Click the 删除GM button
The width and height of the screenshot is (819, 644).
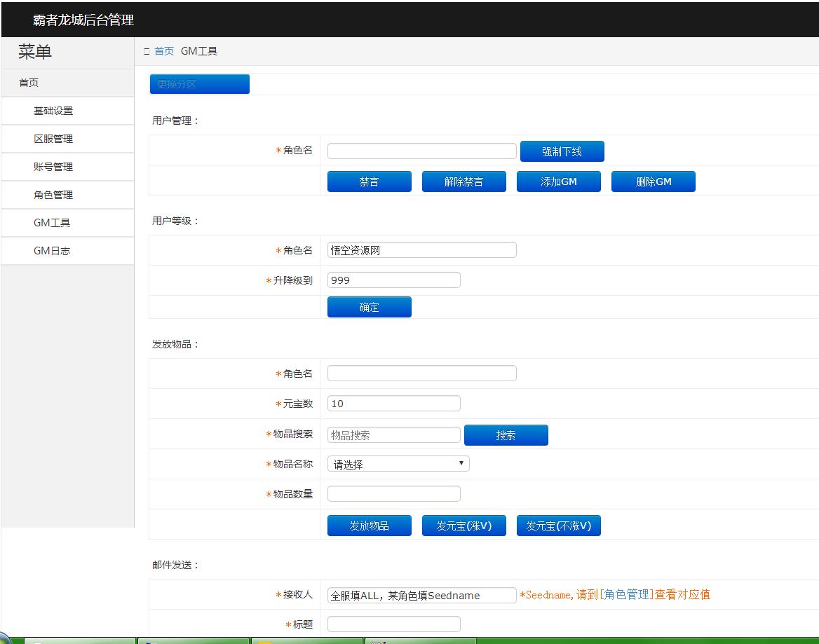653,181
